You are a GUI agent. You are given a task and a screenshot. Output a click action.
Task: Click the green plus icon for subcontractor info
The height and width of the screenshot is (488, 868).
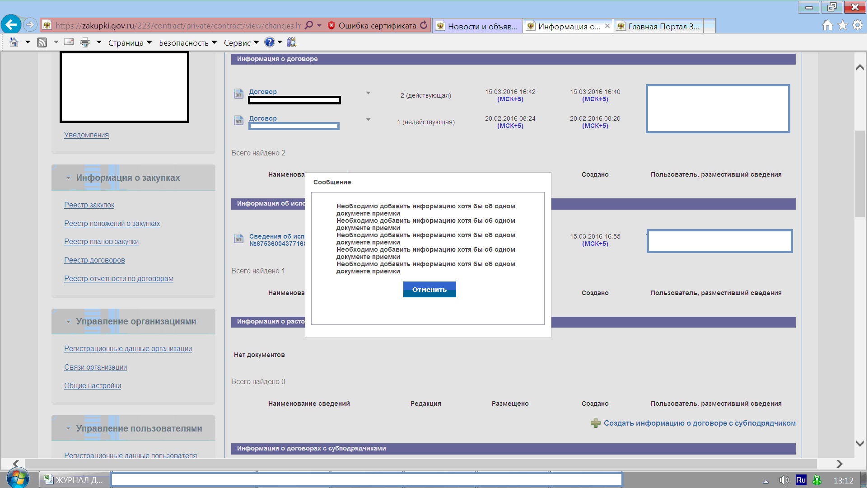(x=595, y=423)
